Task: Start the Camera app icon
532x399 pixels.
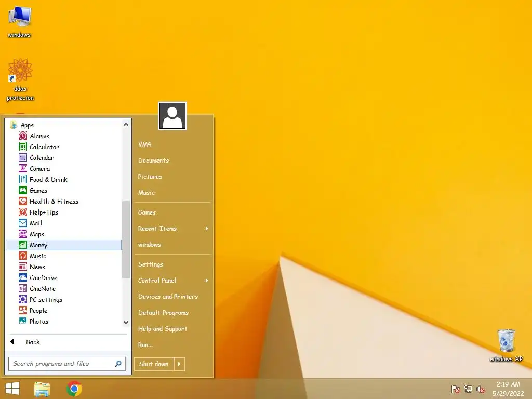Action: point(23,169)
